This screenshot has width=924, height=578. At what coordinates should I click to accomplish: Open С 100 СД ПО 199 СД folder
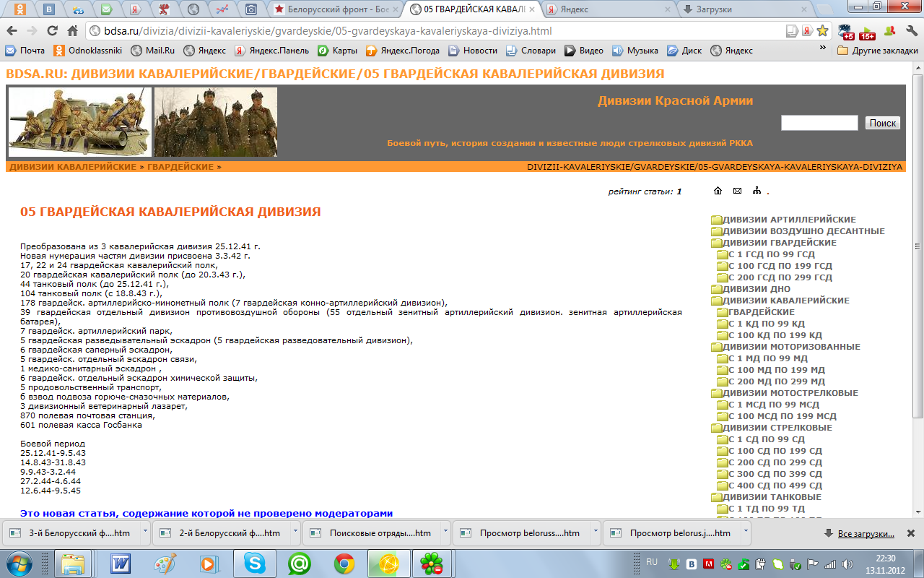click(775, 451)
